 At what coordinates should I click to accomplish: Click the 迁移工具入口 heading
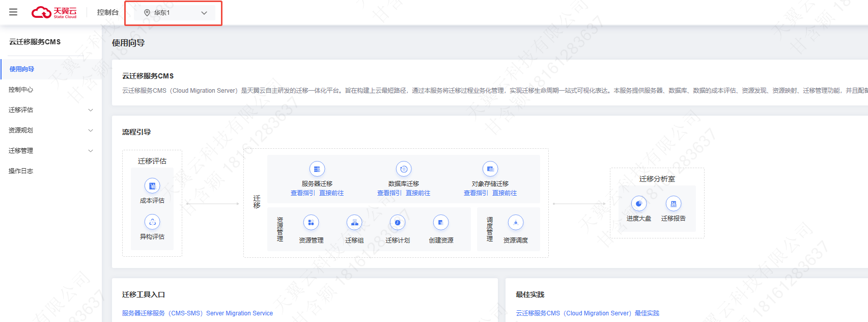tap(144, 294)
